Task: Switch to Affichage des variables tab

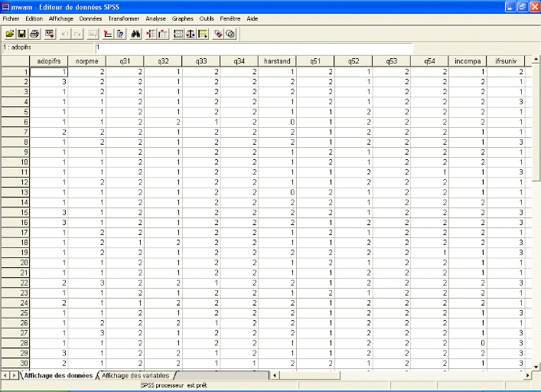Action: (x=136, y=375)
